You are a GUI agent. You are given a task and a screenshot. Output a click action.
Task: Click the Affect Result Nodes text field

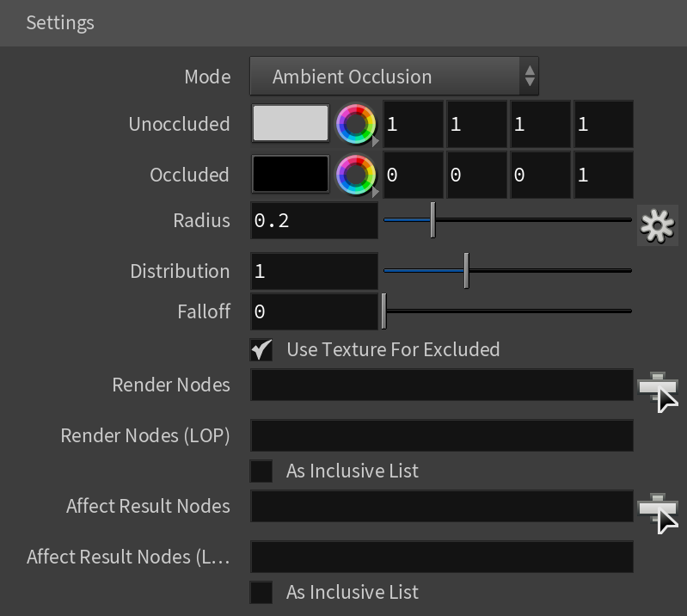point(442,506)
